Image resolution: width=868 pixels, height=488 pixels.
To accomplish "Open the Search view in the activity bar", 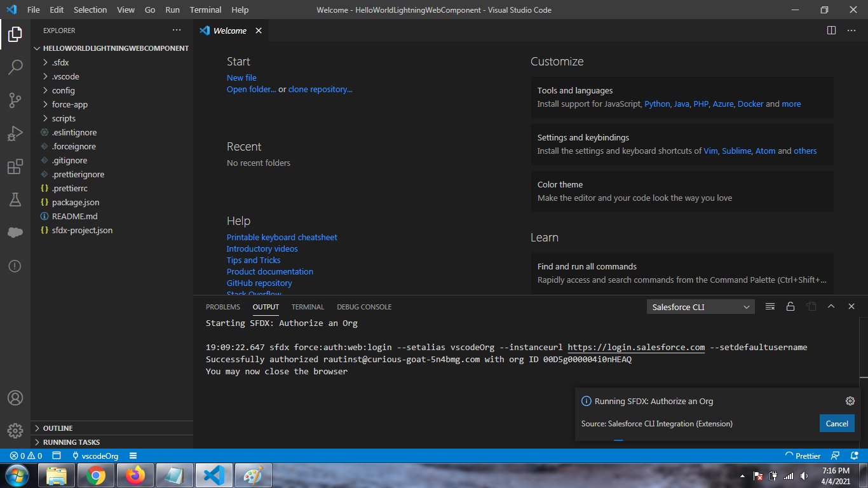I will pyautogui.click(x=15, y=67).
